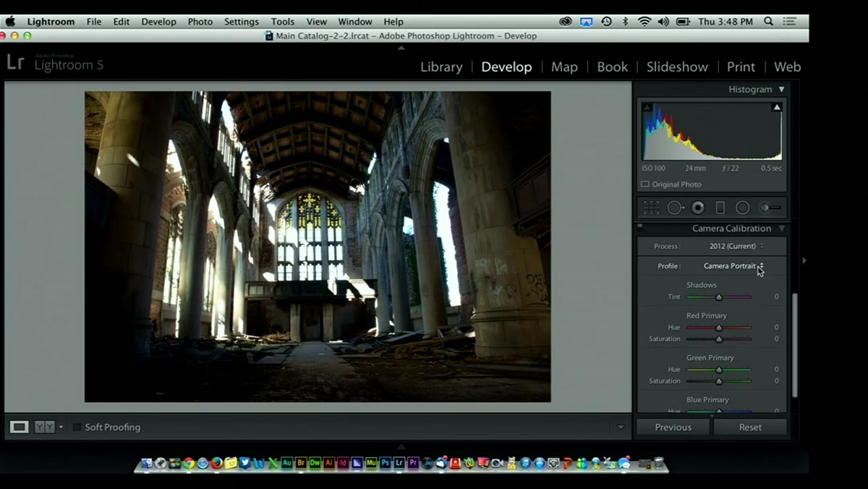Open Time Machine menu bar icon
The width and height of the screenshot is (868, 489).
606,22
